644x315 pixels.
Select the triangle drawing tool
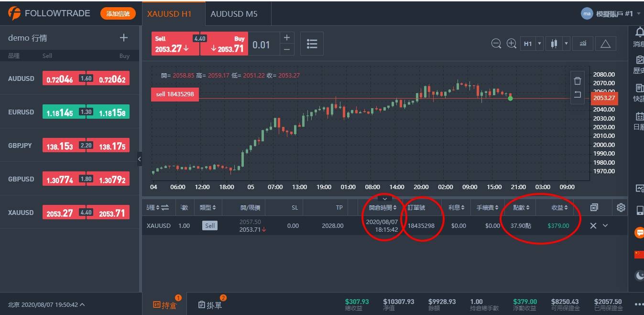[x=605, y=44]
